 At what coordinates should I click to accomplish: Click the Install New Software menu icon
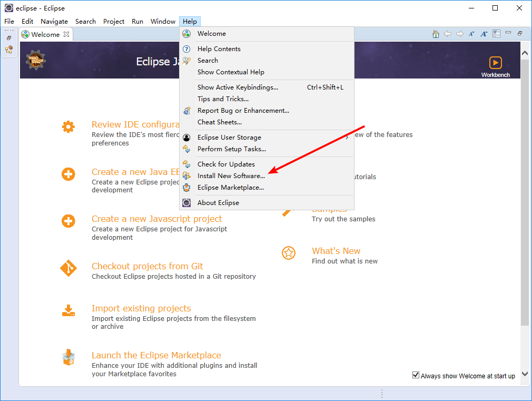click(x=186, y=176)
